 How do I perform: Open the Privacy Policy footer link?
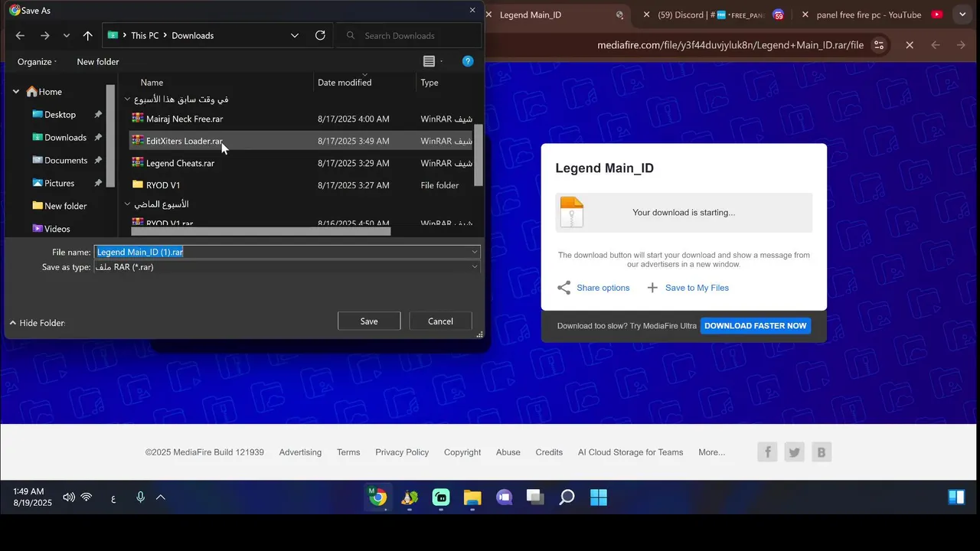coord(402,452)
